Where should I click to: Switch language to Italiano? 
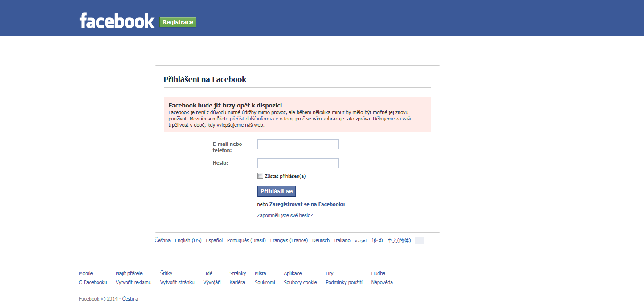342,240
